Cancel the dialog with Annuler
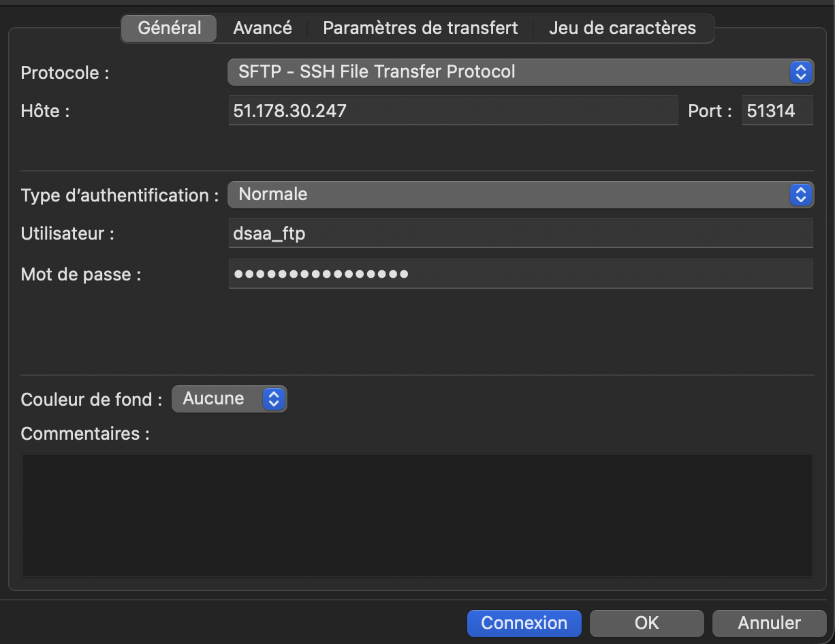 tap(769, 623)
